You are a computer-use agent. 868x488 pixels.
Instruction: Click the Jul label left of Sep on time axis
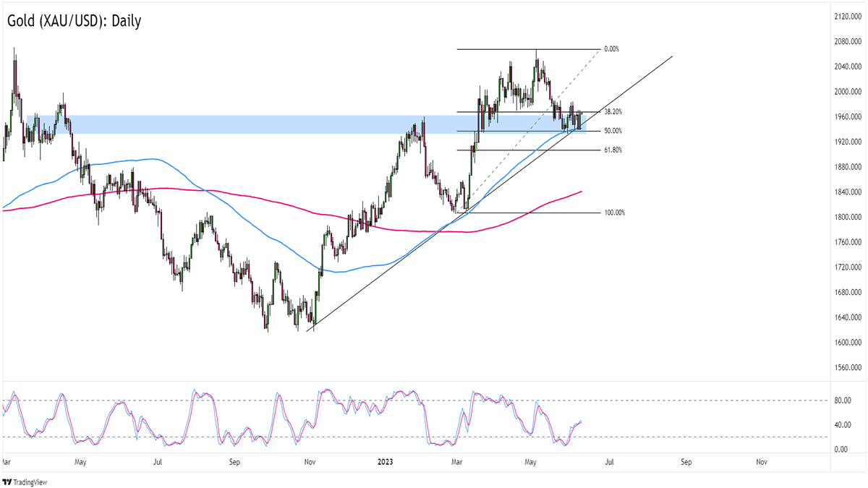pos(156,461)
